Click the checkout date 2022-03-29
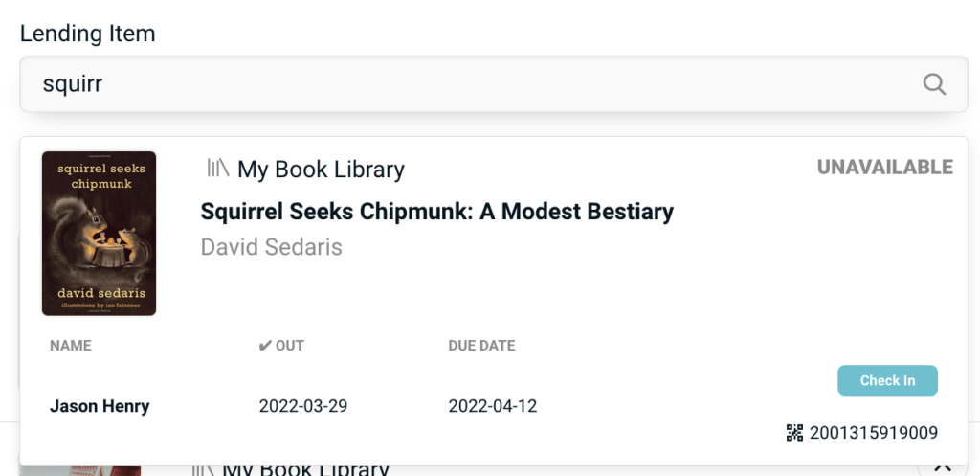980x476 pixels. pyautogui.click(x=302, y=406)
